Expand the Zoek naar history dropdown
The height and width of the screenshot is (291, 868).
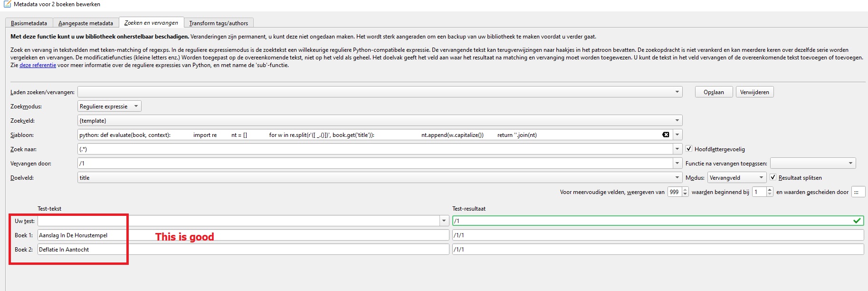click(x=677, y=149)
